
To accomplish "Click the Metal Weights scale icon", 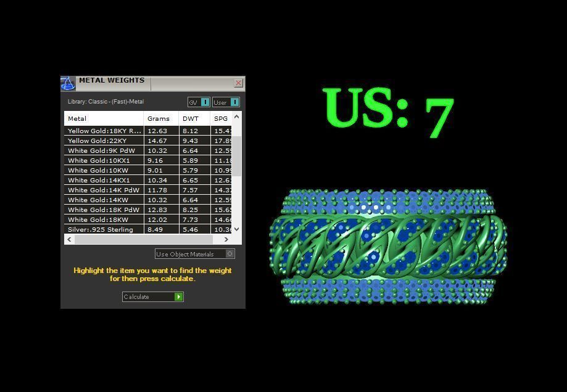I will [x=68, y=83].
